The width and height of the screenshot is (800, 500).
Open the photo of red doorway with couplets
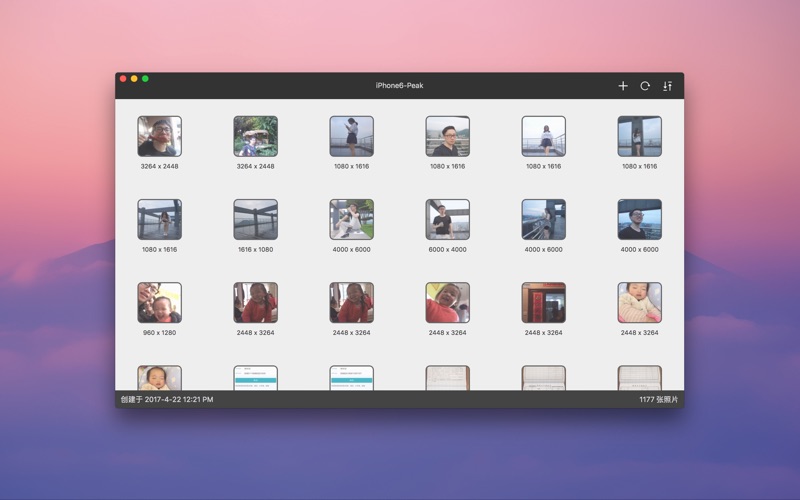[x=543, y=303]
